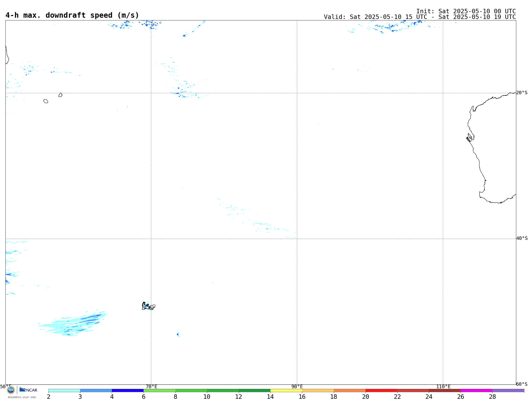Click colorbar tick label '28'
Screen dimensions: 532x400
tap(492, 397)
